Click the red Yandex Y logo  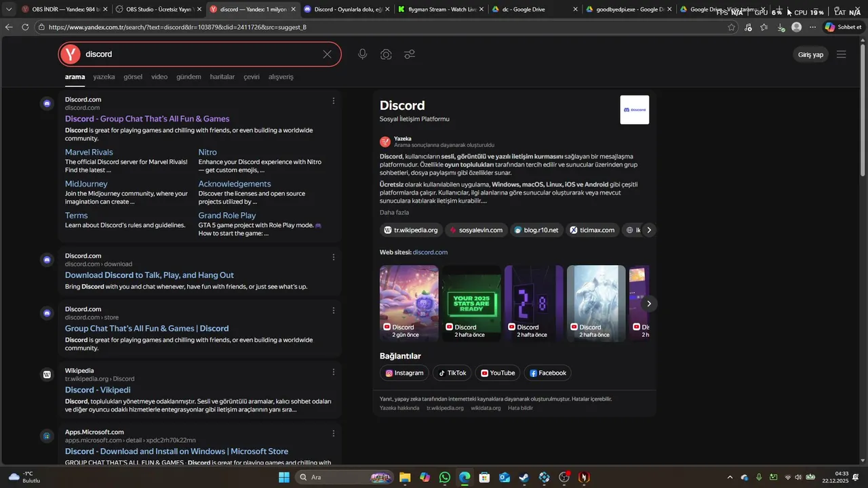coord(70,54)
